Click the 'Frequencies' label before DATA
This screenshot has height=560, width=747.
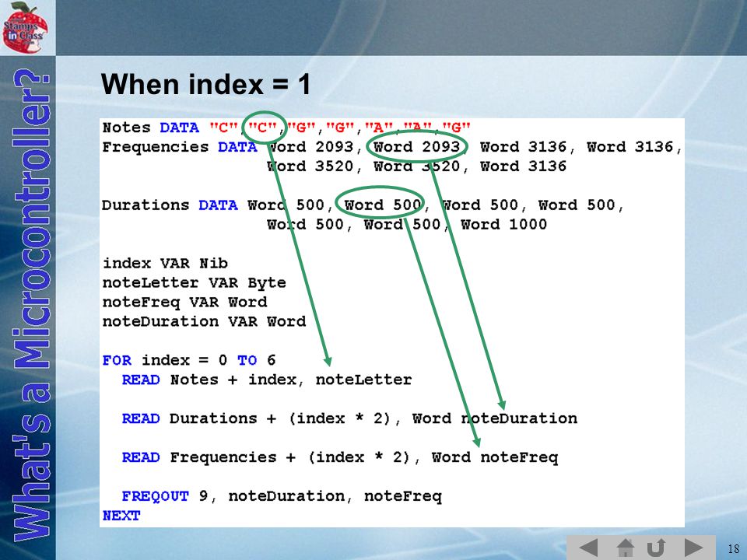tap(156, 147)
